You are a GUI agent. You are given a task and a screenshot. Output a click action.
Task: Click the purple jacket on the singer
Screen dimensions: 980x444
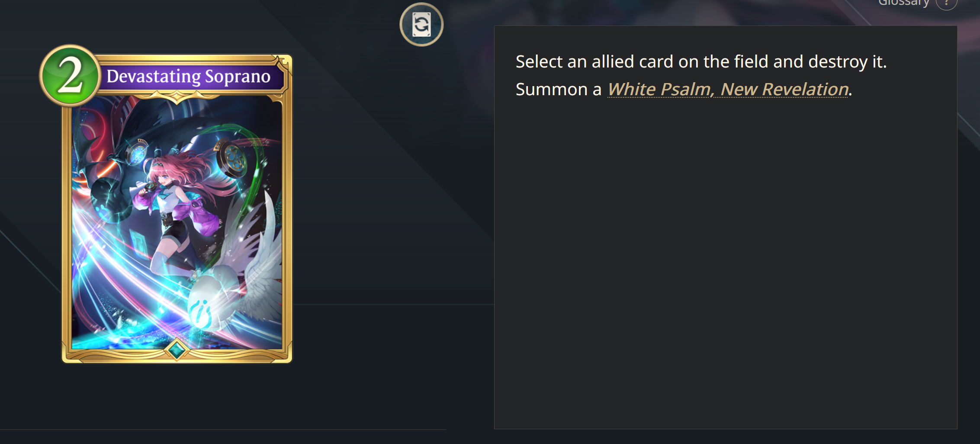203,214
